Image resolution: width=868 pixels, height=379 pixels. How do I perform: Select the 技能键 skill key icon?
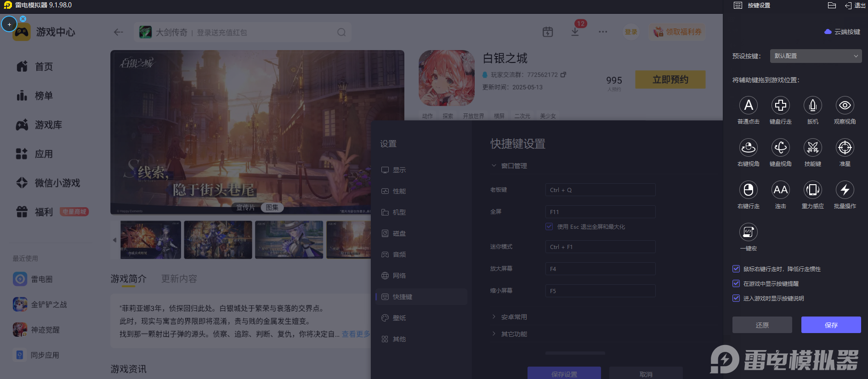[813, 147]
